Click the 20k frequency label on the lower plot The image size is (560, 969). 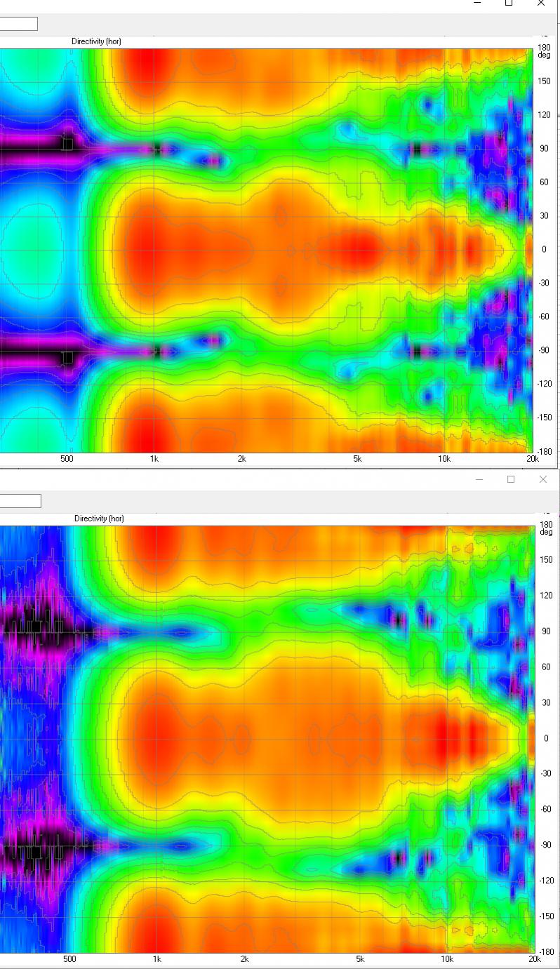pos(535,958)
